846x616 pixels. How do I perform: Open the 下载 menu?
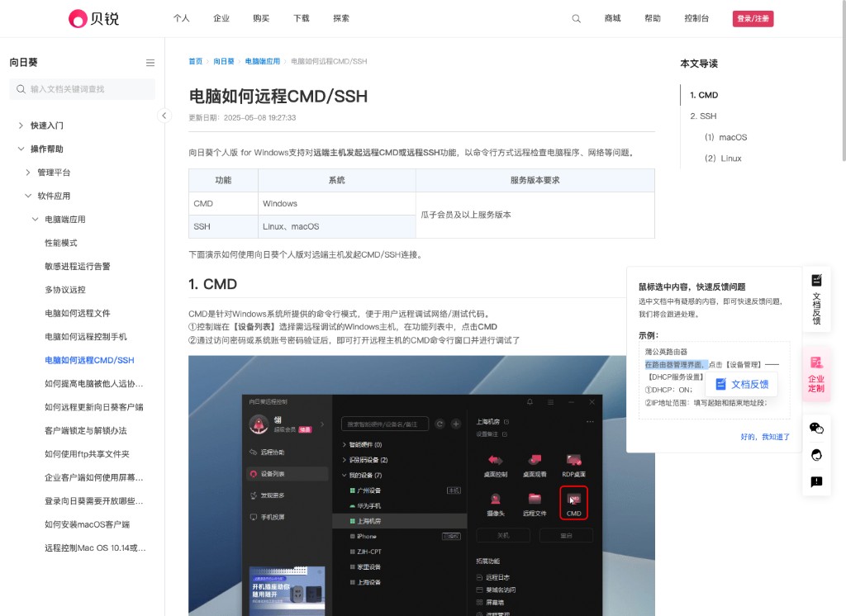click(x=301, y=18)
